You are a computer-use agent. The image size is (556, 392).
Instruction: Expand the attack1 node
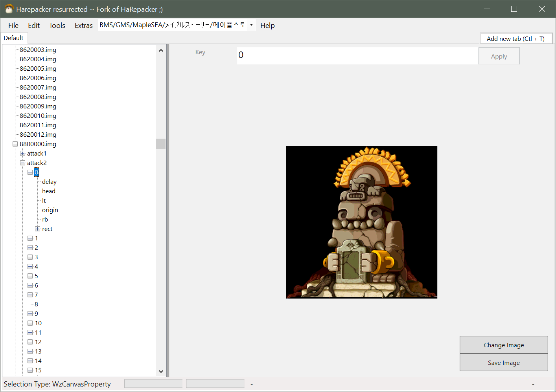[23, 154]
